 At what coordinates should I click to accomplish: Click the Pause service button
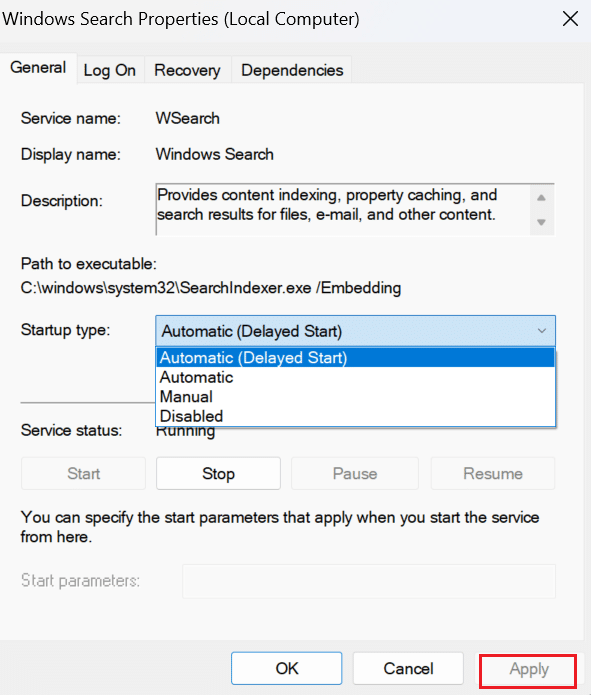(x=355, y=473)
